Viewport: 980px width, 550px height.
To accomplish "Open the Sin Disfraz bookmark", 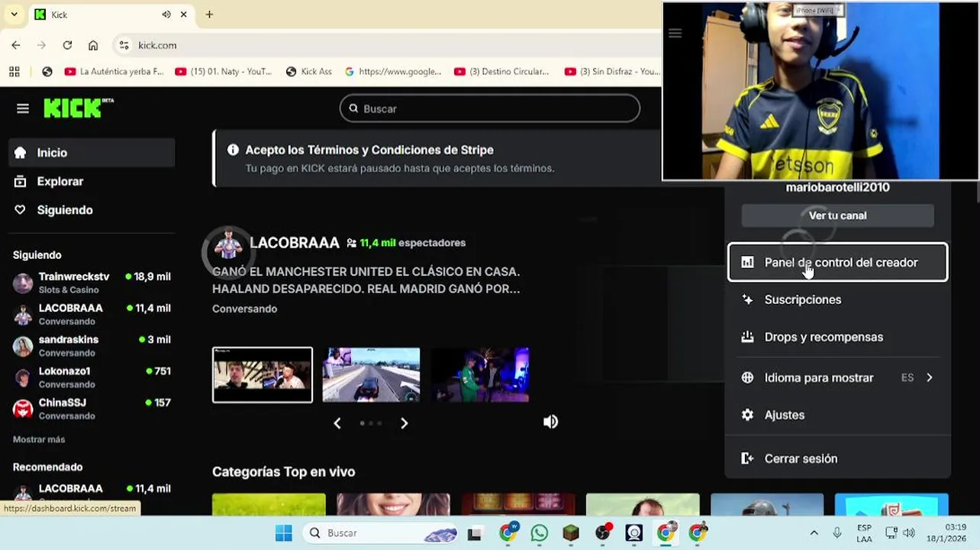I will [612, 71].
